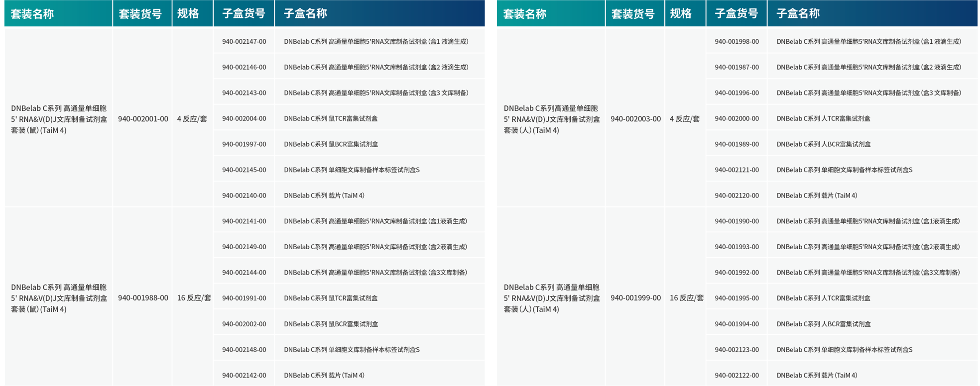Image resolution: width=980 pixels, height=386 pixels.
Task: Click sub-box code 940-002141-00
Action: coord(244,221)
